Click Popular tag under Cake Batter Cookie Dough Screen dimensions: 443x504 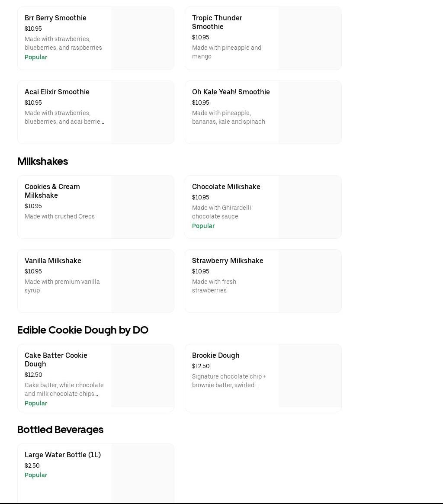pyautogui.click(x=36, y=403)
